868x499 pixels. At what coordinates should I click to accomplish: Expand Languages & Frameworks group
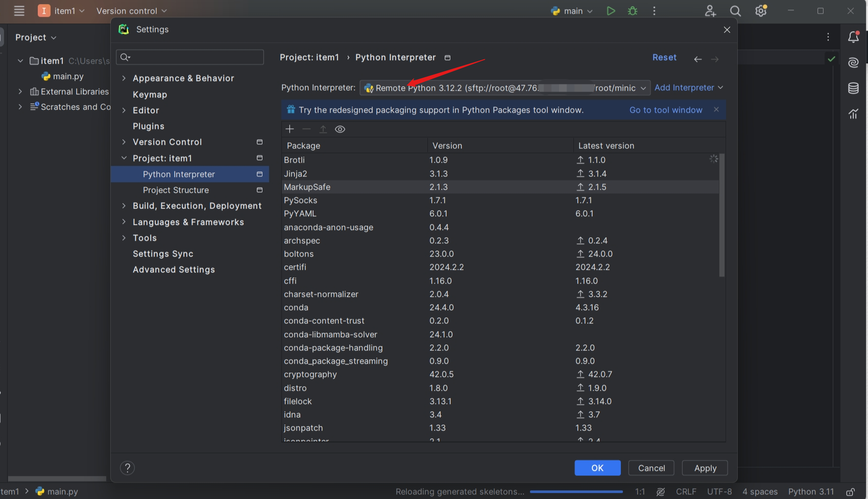pyautogui.click(x=124, y=222)
